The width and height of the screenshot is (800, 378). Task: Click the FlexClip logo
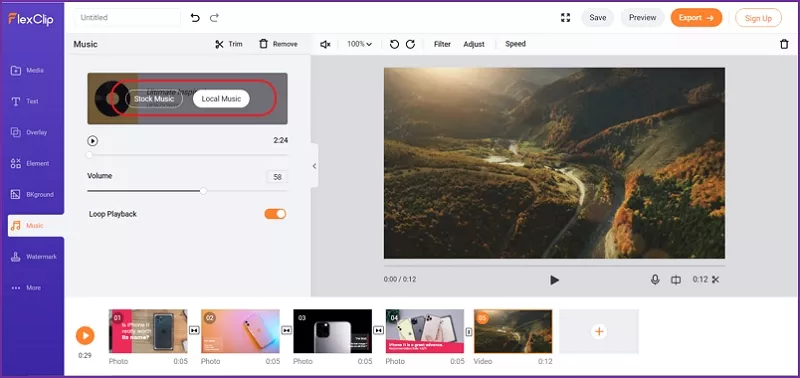coord(31,19)
